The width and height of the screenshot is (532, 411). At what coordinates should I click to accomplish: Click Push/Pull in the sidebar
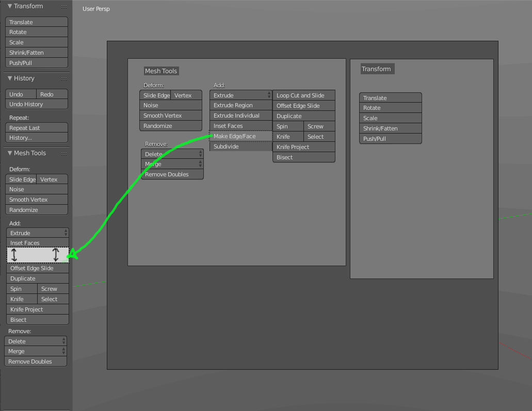(x=37, y=63)
